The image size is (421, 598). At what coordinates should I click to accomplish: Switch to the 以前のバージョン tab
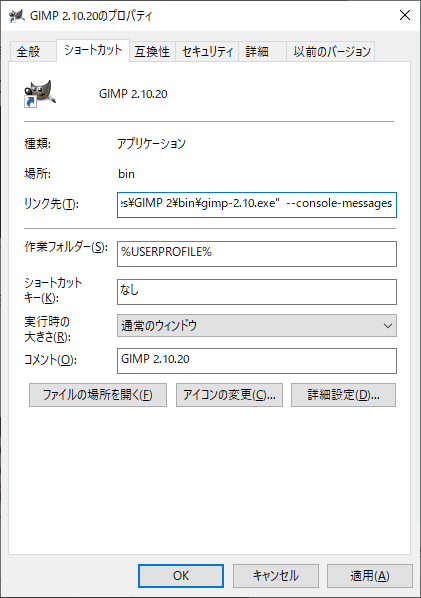pos(332,51)
